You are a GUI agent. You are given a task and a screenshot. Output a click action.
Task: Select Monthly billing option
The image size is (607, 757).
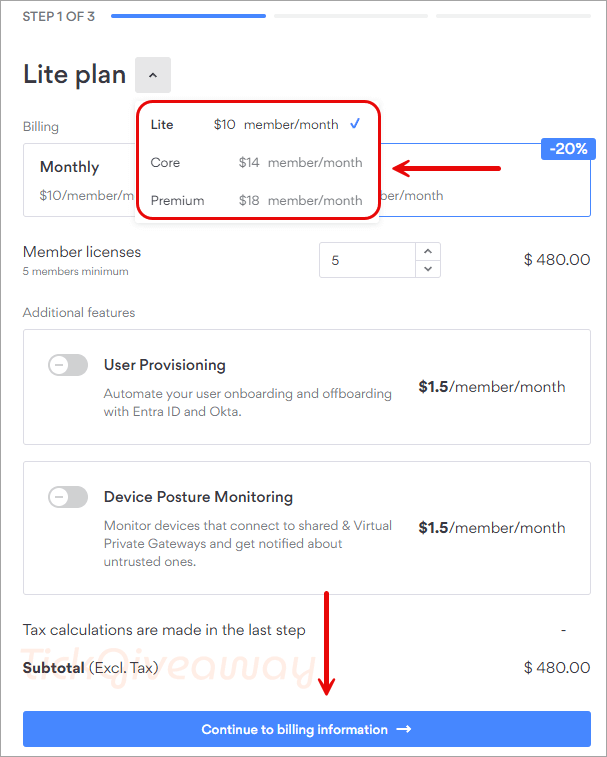(80, 180)
